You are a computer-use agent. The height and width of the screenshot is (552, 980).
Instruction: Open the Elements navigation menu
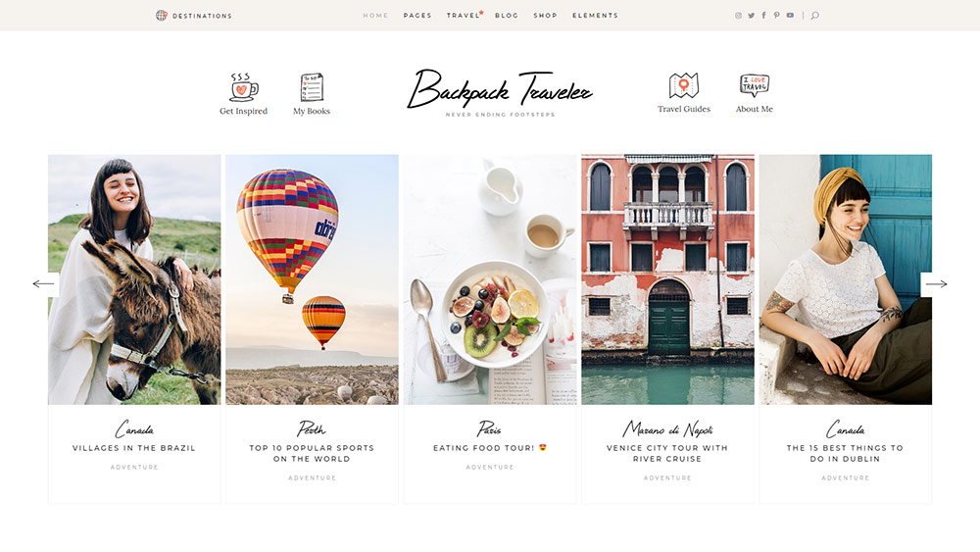point(595,16)
